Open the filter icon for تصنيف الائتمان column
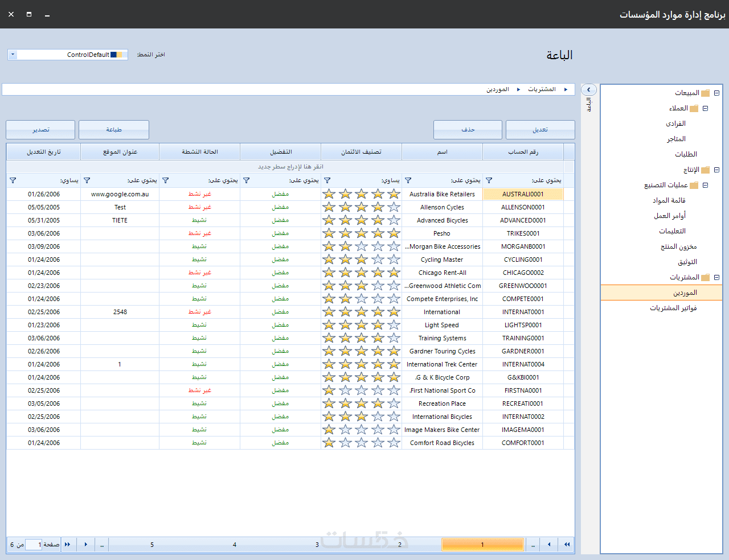 coord(327,180)
